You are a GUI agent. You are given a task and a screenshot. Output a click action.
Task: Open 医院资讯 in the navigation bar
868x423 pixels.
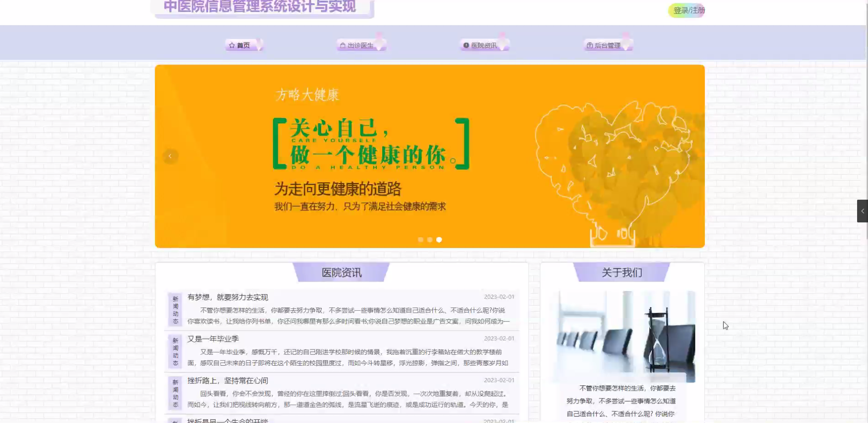[x=484, y=45]
